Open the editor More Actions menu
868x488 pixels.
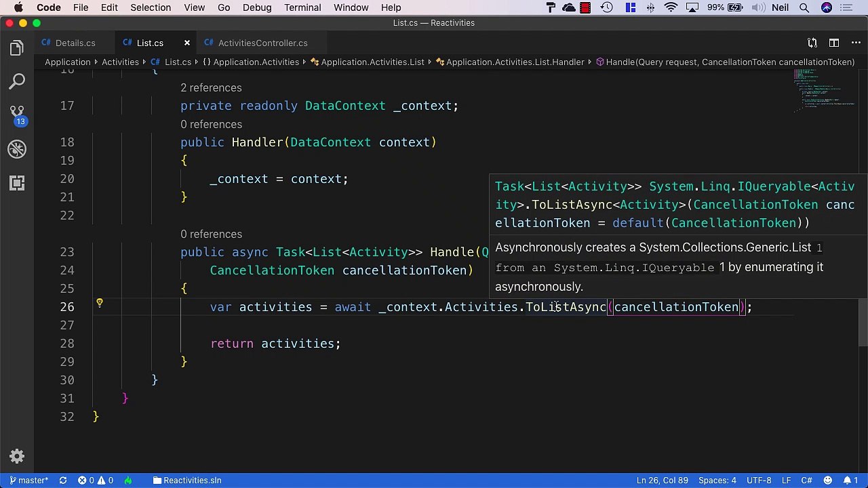click(x=855, y=43)
